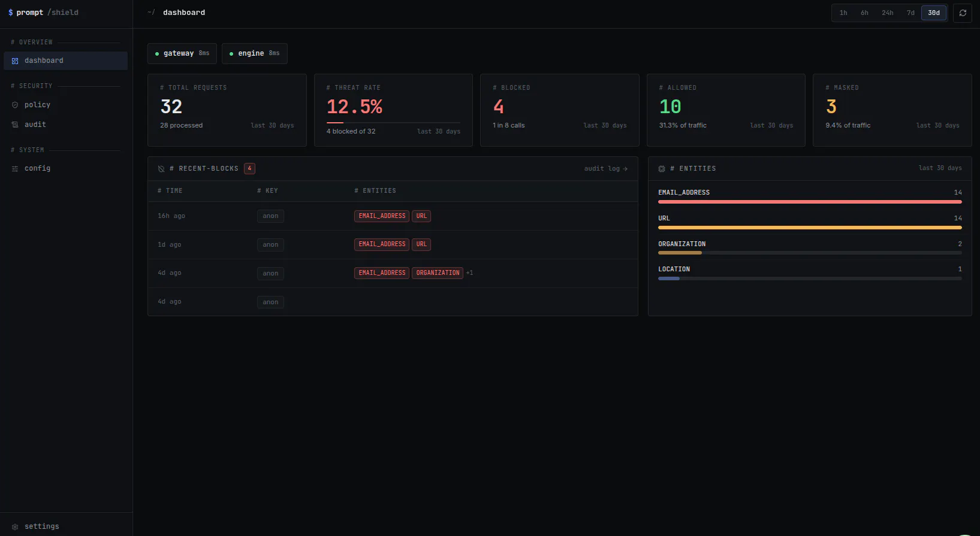Click the '1d ago' time cell
Viewport: 980px width, 536px height.
(169, 244)
